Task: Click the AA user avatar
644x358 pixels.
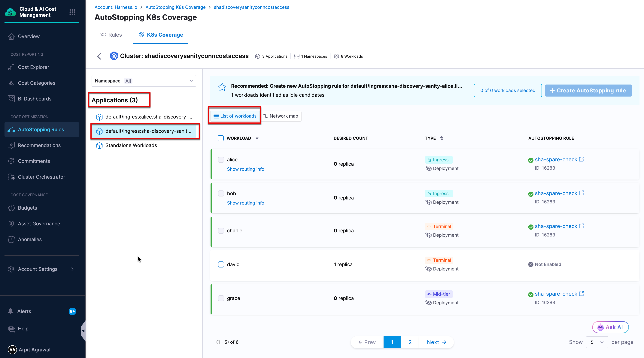Action: [x=12, y=350]
